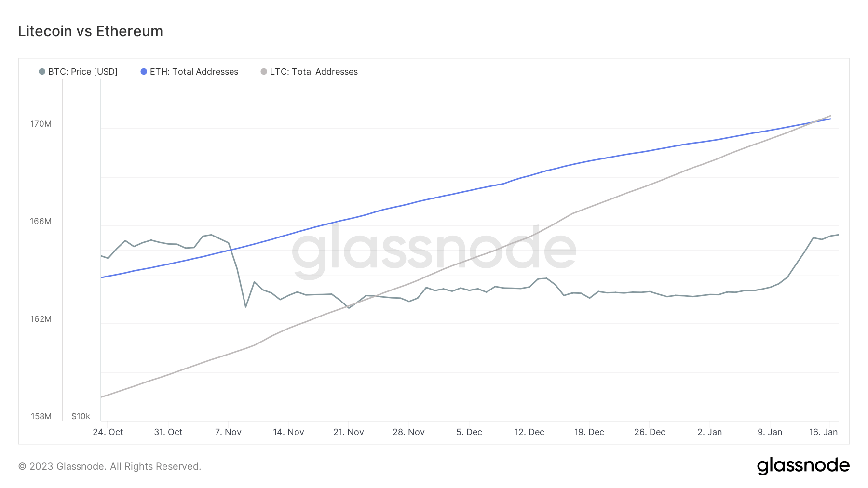The image size is (868, 488).
Task: Select the 7. Nov date axis label
Action: point(228,432)
